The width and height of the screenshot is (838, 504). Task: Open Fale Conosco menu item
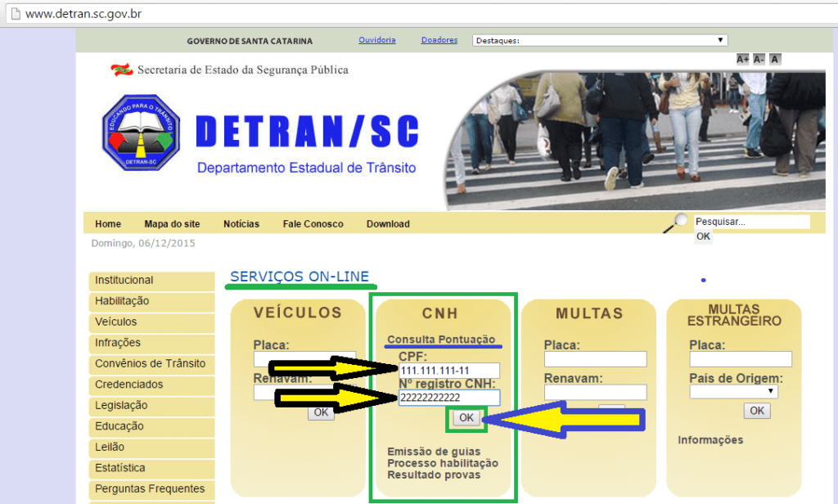point(313,224)
